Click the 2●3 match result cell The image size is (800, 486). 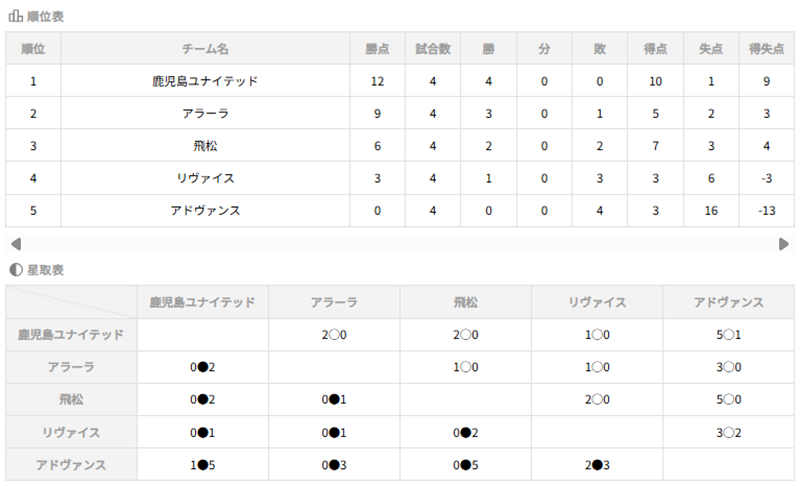tap(598, 465)
